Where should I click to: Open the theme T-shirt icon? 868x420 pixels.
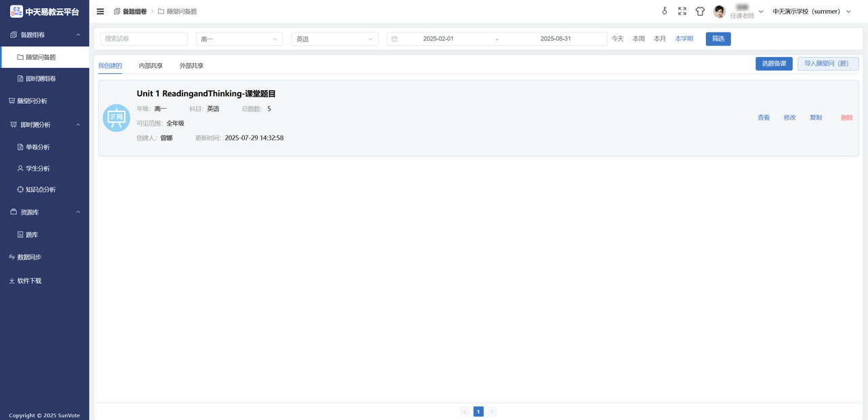[701, 12]
